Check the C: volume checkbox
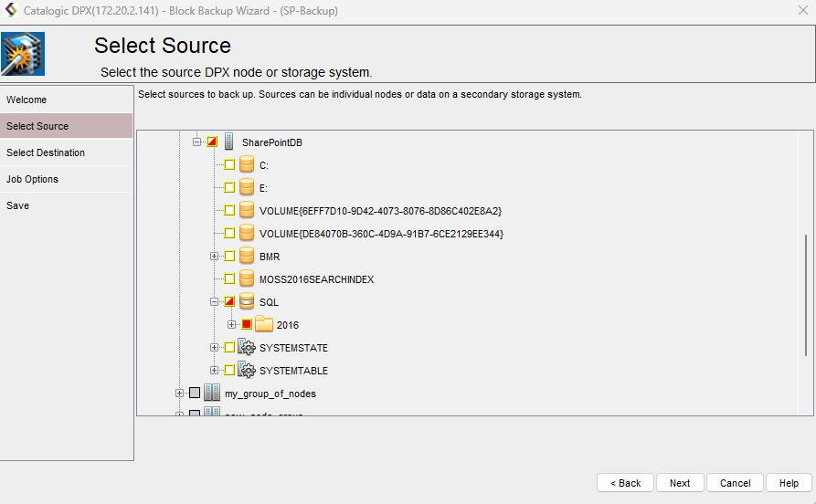The height and width of the screenshot is (504, 816). point(229,165)
